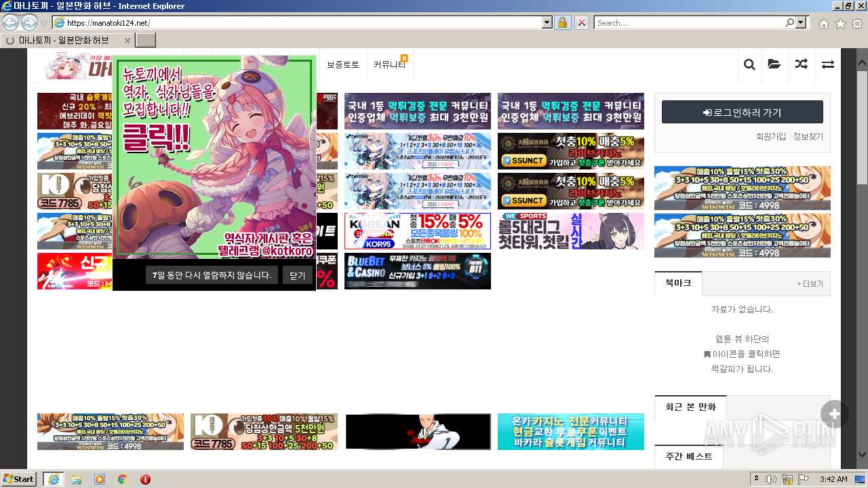
Task: Open the 정보찾기 account recovery link
Action: pos(808,136)
